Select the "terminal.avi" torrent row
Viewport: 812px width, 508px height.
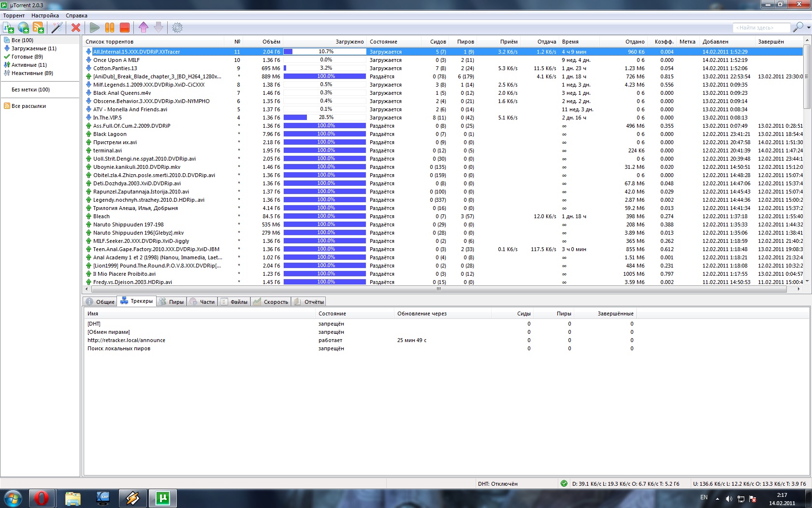click(443, 150)
